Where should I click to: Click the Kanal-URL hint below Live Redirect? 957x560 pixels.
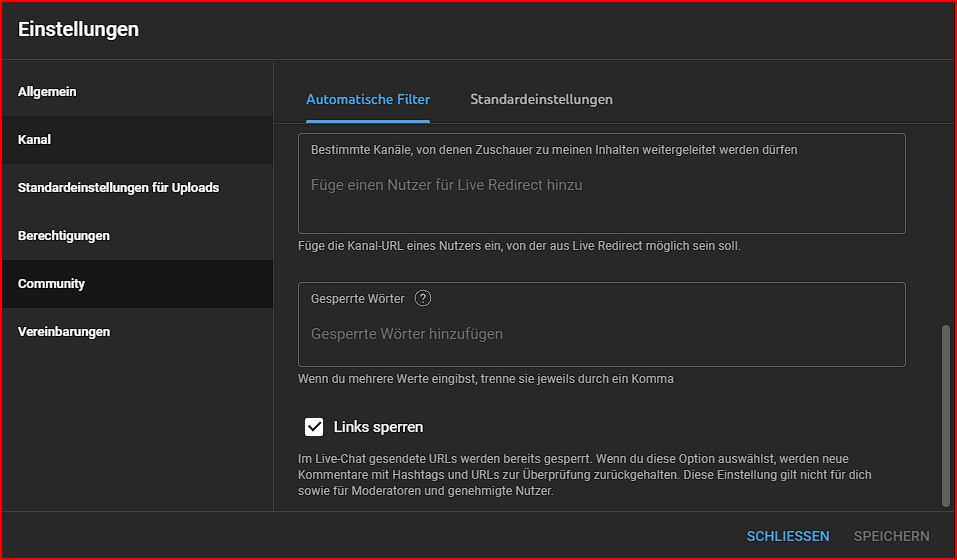(x=519, y=246)
